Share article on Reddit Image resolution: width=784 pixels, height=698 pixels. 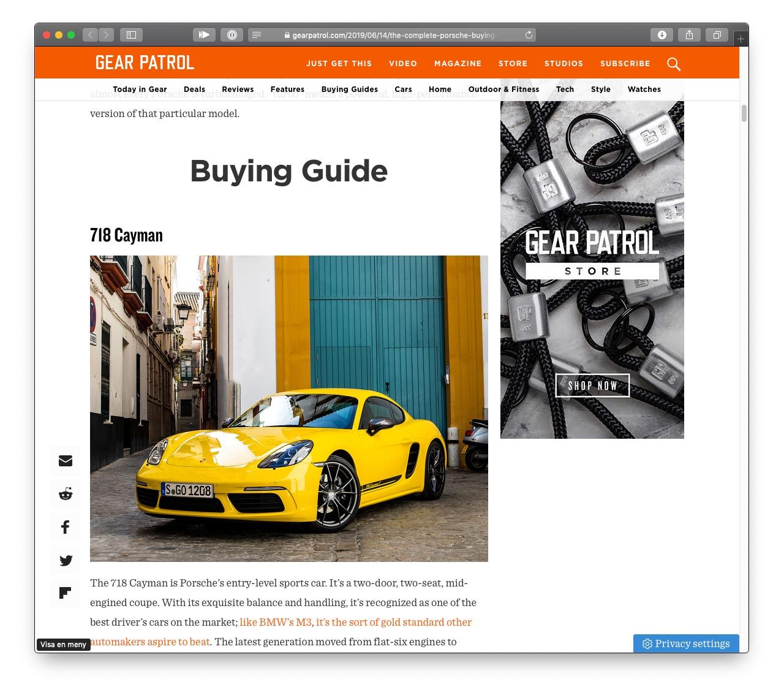[66, 494]
